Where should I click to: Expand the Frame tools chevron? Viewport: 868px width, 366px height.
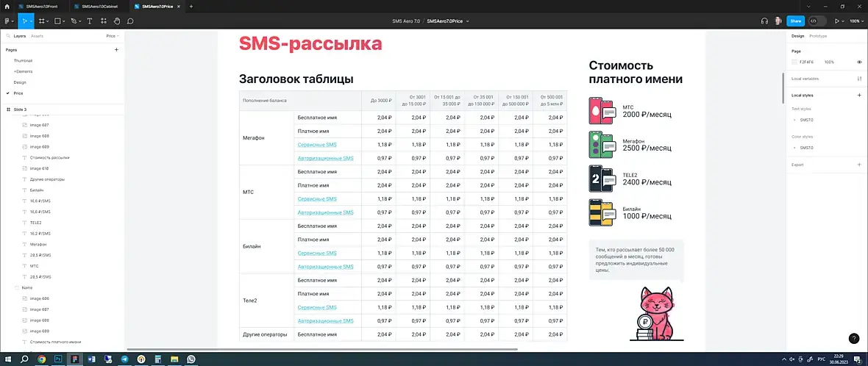pos(48,21)
